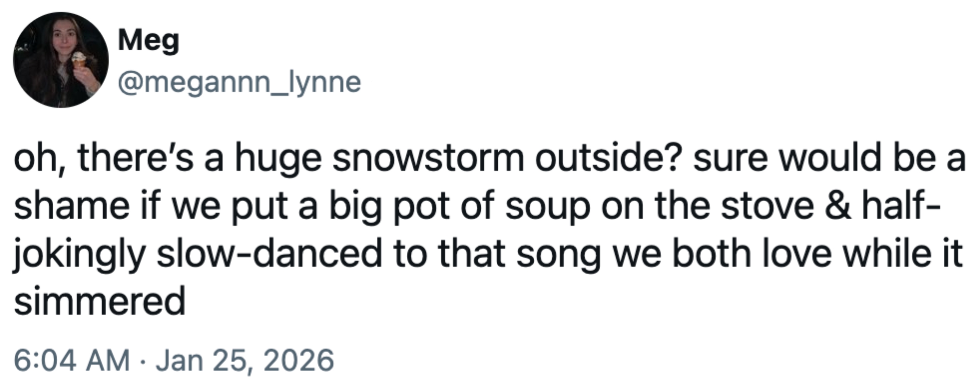Screen dimensions: 980x387
Task: Open the @megannn_lynne handle link
Action: pos(239,82)
